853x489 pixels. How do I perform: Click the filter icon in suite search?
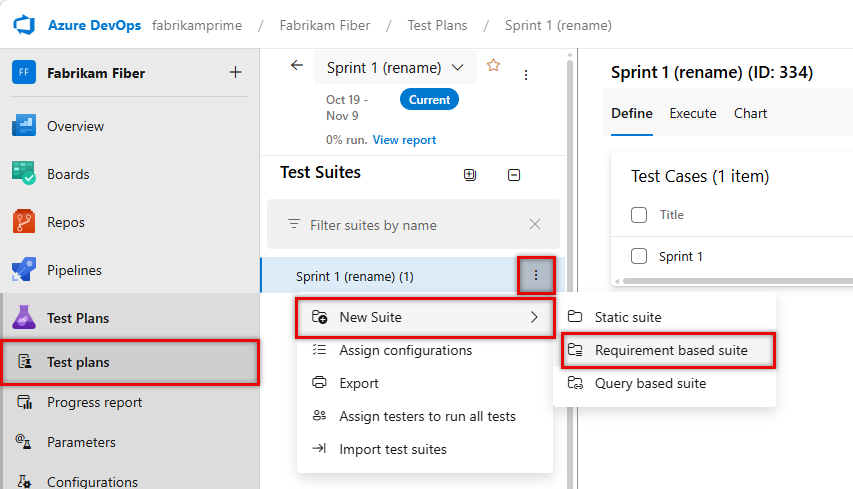[294, 224]
